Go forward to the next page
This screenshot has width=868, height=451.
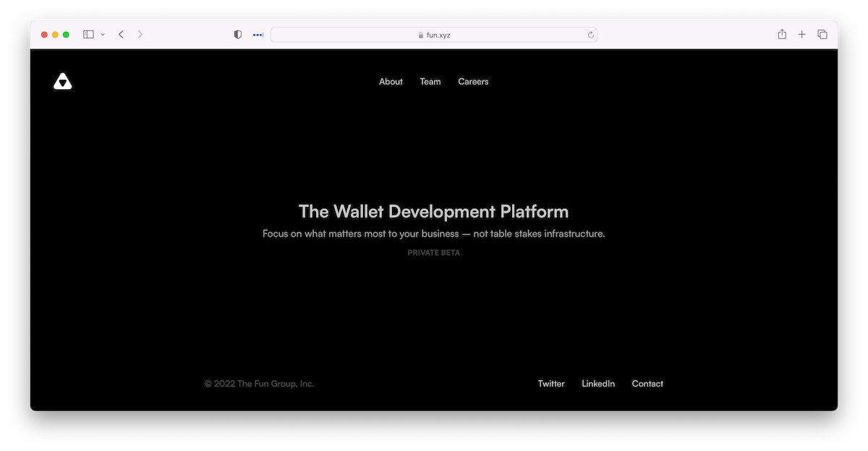coord(140,35)
